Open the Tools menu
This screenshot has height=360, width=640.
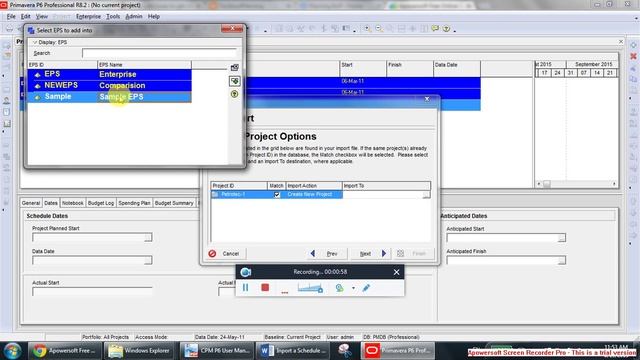(x=113, y=16)
